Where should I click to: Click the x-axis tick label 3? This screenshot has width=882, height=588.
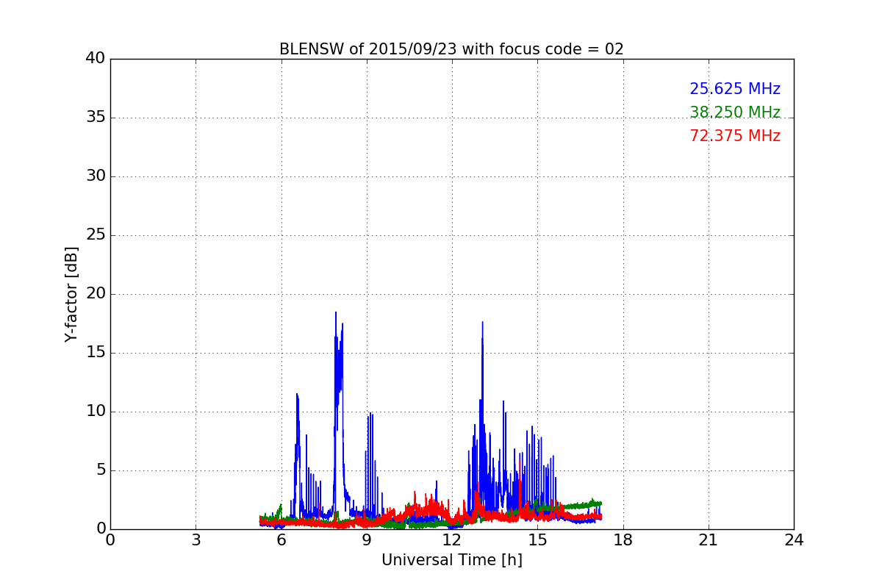point(196,540)
